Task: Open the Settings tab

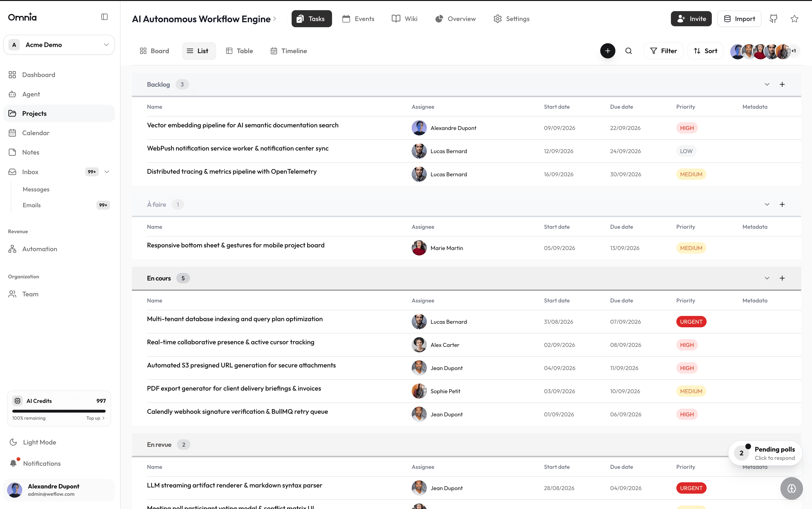Action: (511, 19)
